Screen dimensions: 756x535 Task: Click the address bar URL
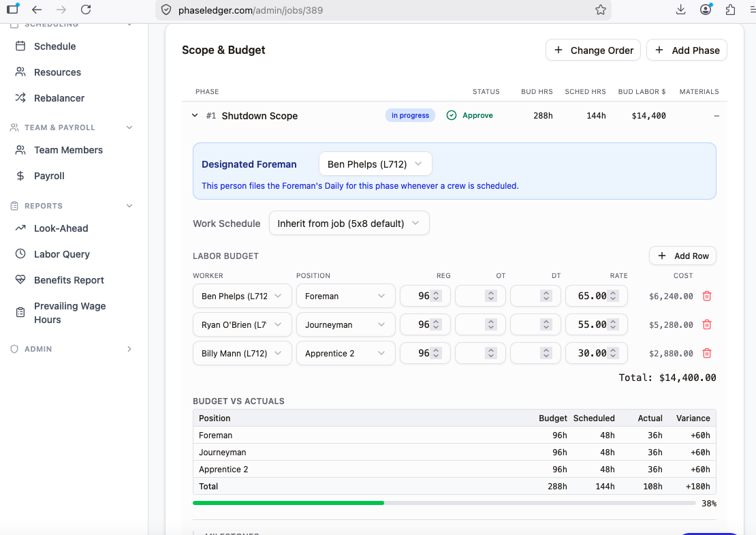pos(251,10)
